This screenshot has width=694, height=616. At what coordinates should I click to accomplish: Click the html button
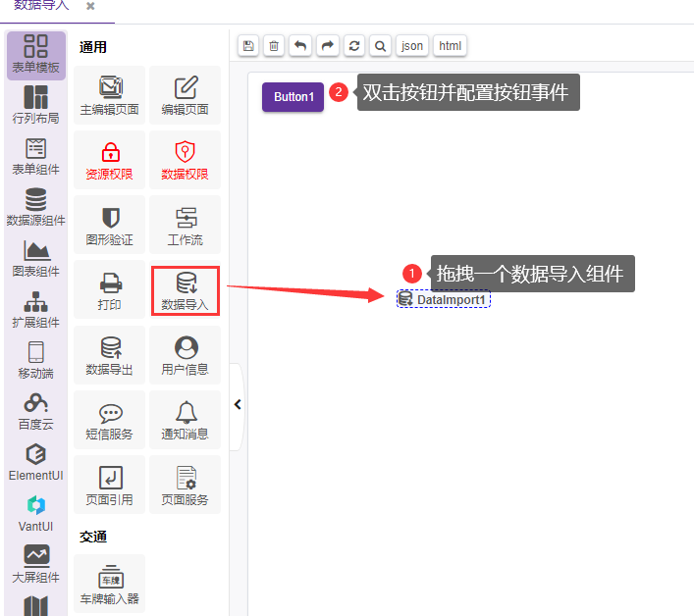click(450, 46)
